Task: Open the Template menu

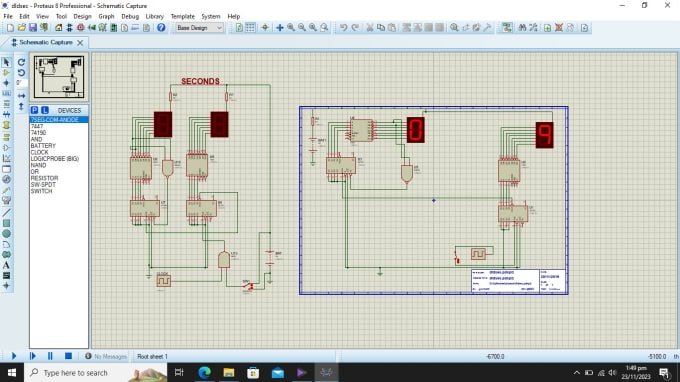Action: 183,16
